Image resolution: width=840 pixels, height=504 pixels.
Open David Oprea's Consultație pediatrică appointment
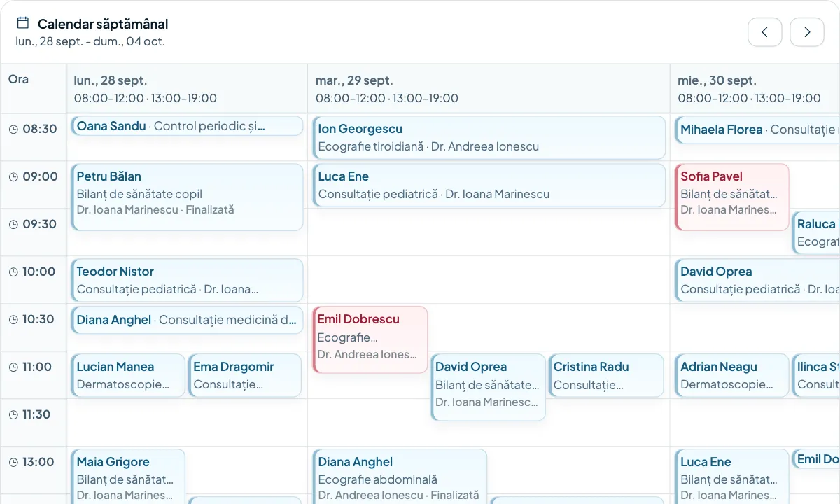[757, 280]
